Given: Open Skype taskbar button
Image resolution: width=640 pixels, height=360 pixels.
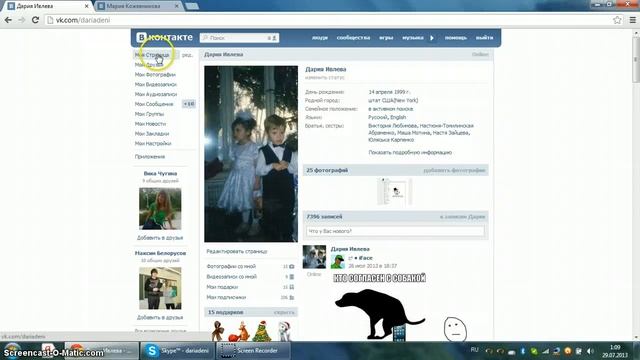Looking at the screenshot, I should [x=177, y=351].
